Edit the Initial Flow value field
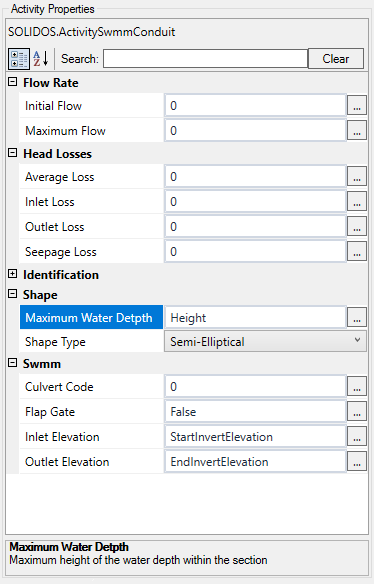The height and width of the screenshot is (584, 374). pos(256,106)
